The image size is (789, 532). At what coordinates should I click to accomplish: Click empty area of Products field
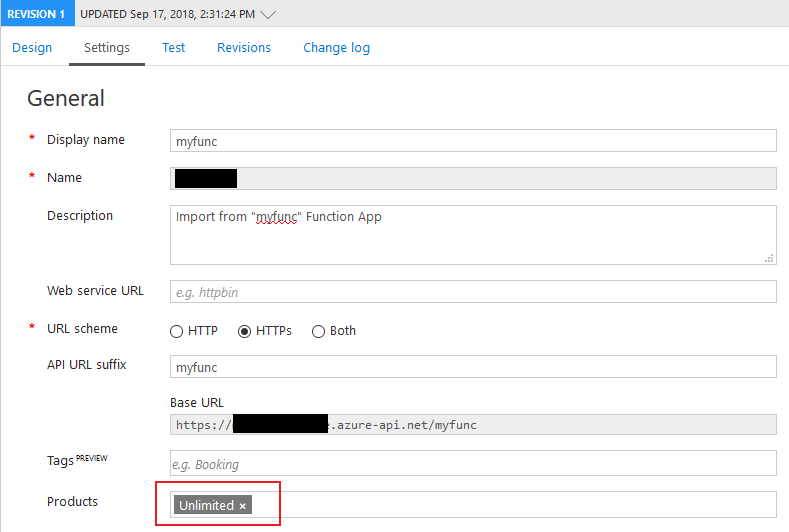(513, 505)
